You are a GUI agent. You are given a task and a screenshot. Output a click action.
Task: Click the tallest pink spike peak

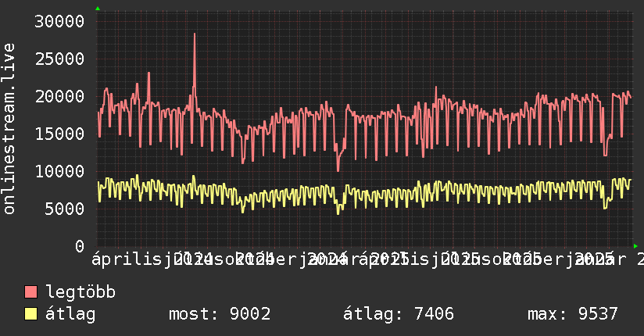tap(195, 34)
